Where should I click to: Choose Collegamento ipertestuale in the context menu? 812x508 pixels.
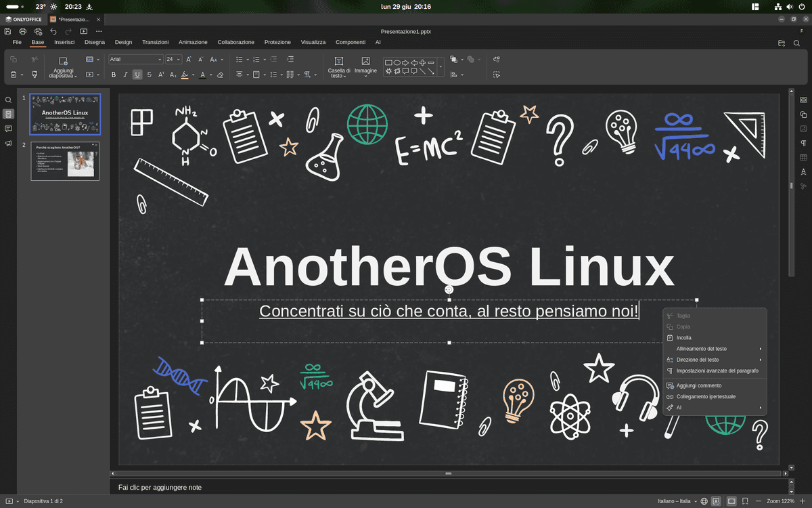click(x=715, y=396)
